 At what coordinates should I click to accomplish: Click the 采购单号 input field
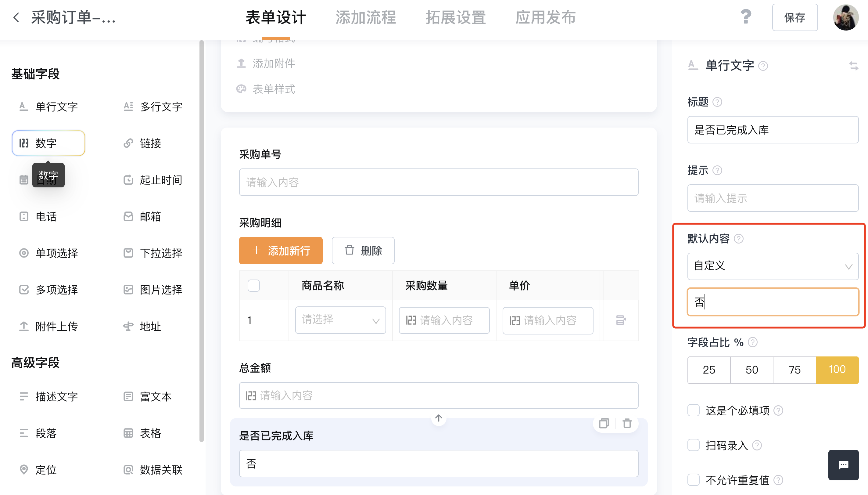439,182
